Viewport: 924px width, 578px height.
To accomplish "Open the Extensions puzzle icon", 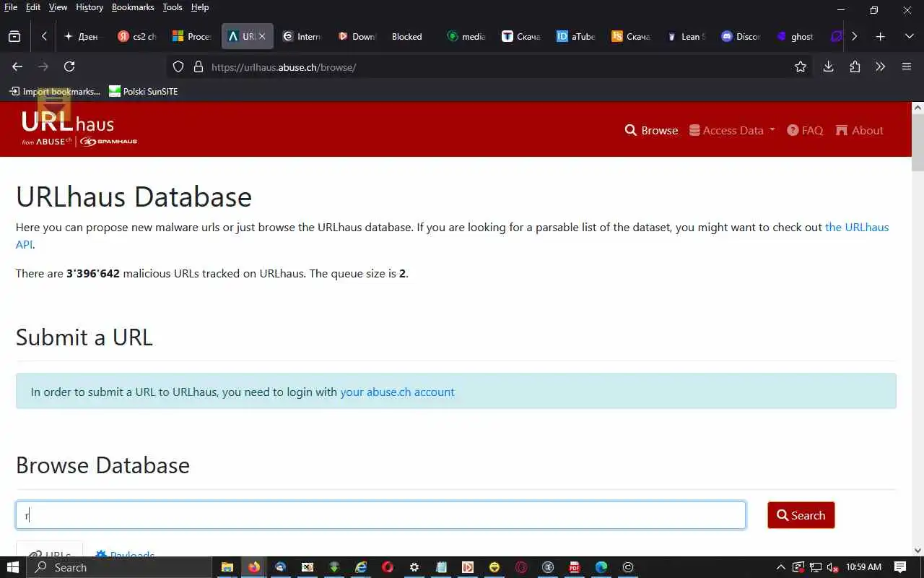I will click(855, 66).
